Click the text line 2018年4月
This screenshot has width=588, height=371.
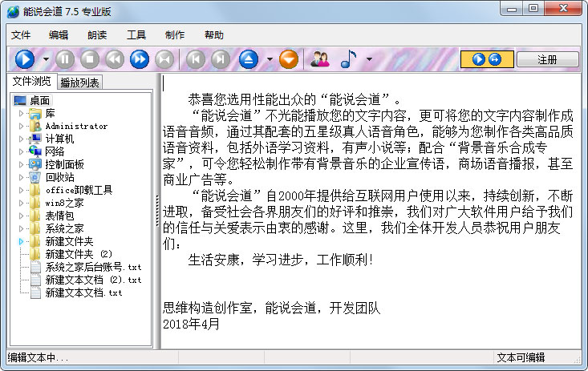pos(191,324)
